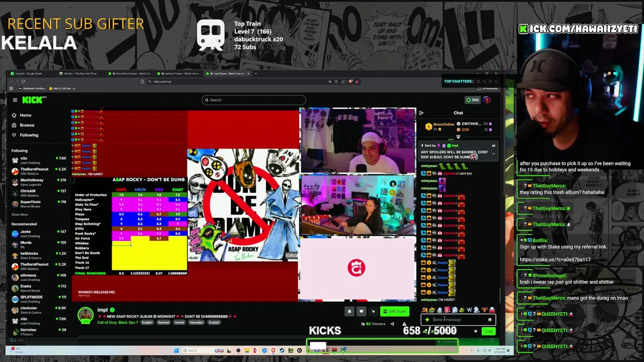Open Murda recommended channel
644x362 pixels.
point(39,244)
